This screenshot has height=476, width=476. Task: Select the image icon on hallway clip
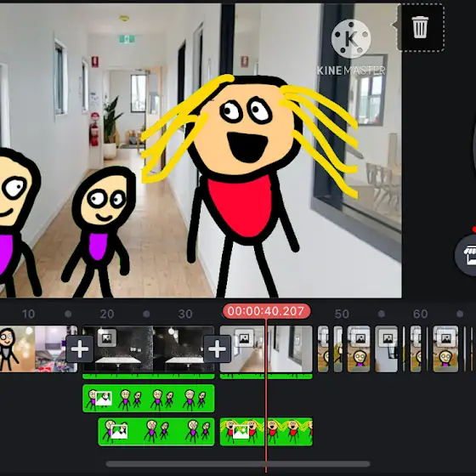244,338
